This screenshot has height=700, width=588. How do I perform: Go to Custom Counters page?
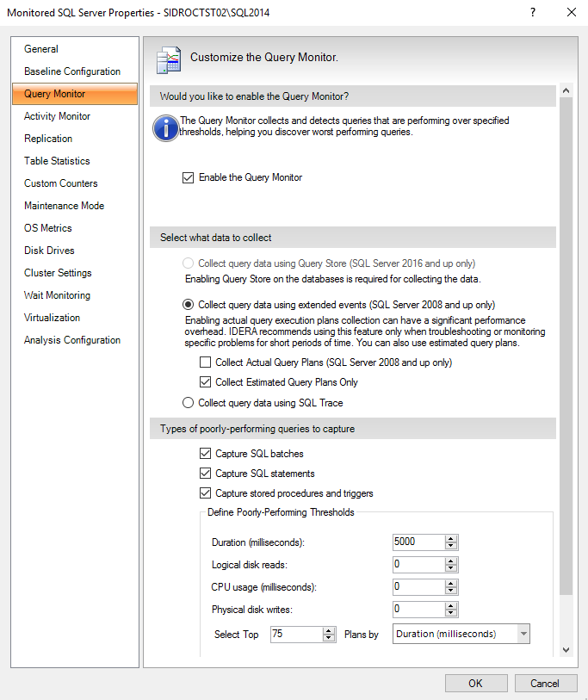(75, 183)
